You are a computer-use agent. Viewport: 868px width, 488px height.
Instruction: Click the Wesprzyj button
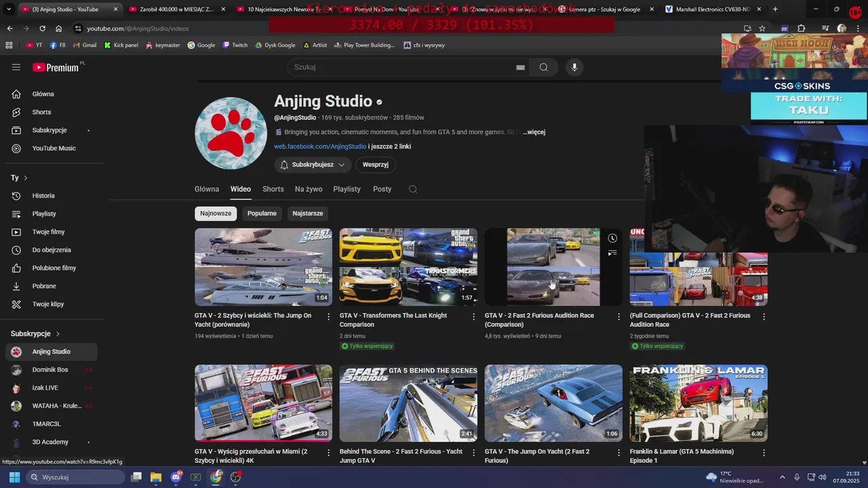pos(376,165)
